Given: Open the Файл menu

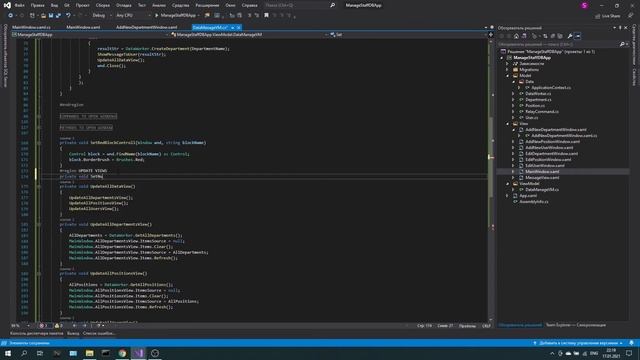Looking at the screenshot, I should tap(19, 5).
